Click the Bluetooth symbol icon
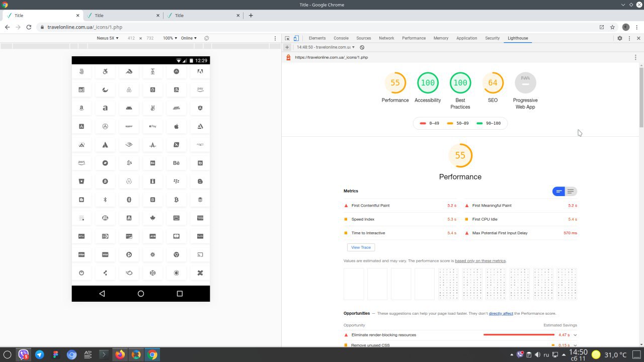Image resolution: width=644 pixels, height=362 pixels. (105, 200)
